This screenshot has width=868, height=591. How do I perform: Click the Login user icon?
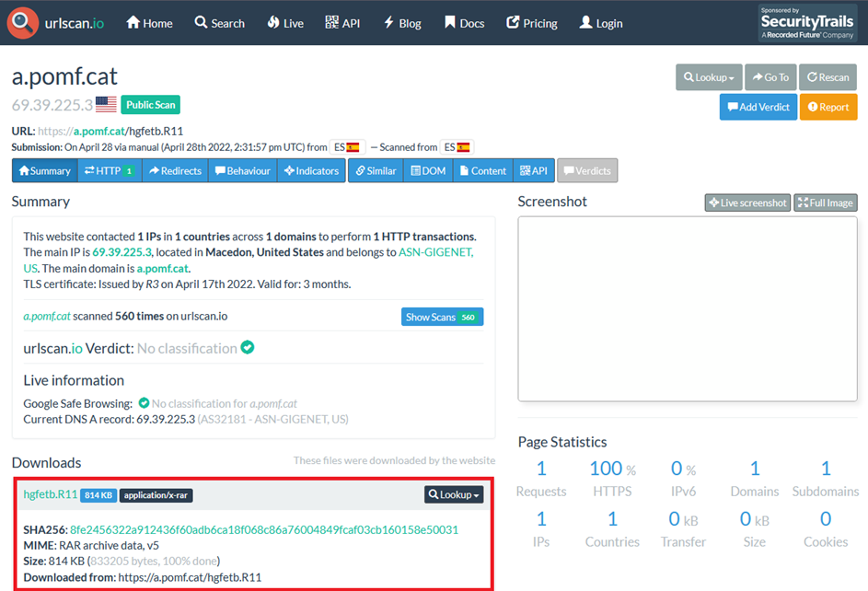point(585,23)
